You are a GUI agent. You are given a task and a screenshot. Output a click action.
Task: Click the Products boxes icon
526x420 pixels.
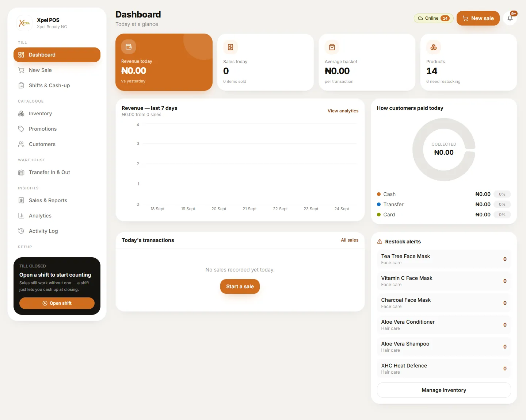(x=434, y=47)
